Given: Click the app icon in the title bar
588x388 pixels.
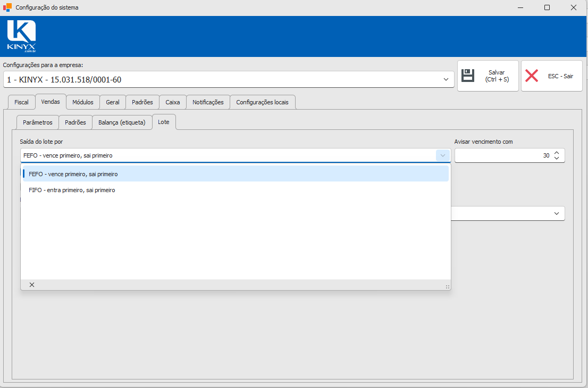Looking at the screenshot, I should pos(7,7).
